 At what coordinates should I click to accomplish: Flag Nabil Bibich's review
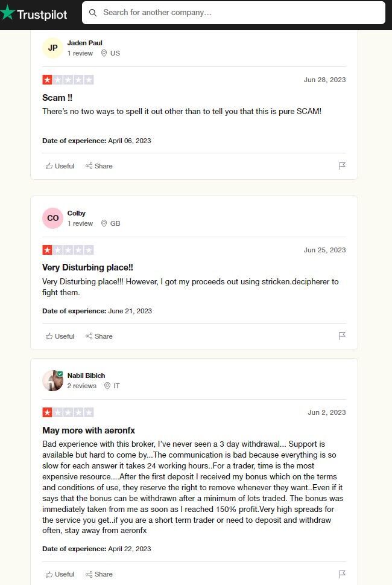pos(342,574)
